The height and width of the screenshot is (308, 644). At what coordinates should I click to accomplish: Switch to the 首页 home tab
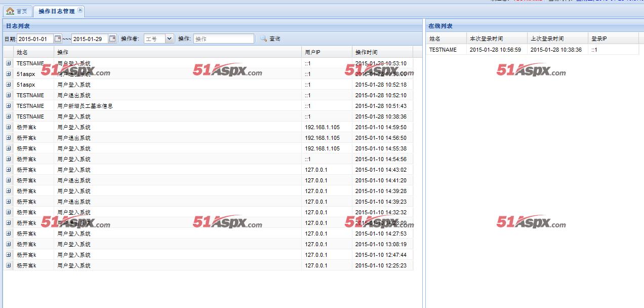click(17, 11)
